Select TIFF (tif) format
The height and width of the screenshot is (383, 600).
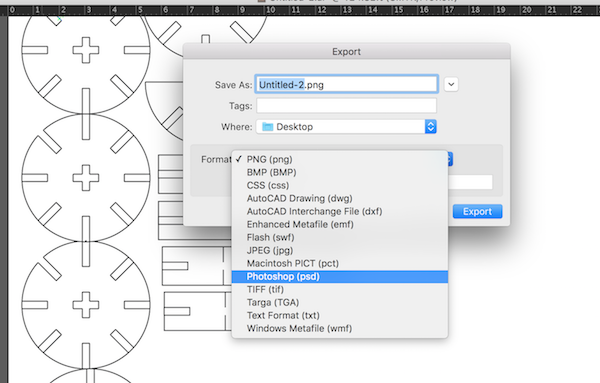(340, 289)
